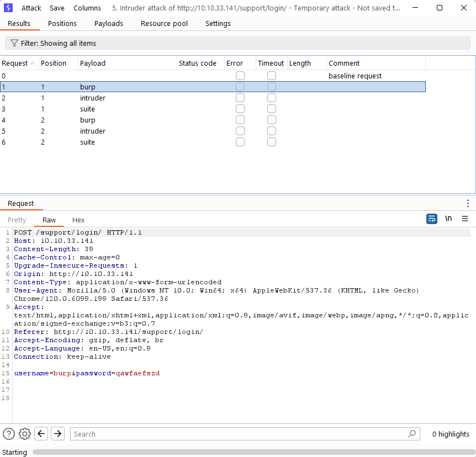The height and width of the screenshot is (457, 476).
Task: Open the Columns menu
Action: pyautogui.click(x=87, y=8)
